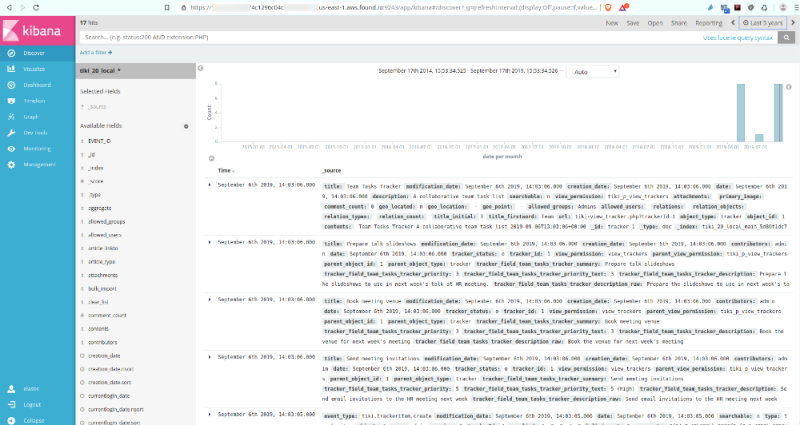800x425 pixels.
Task: Click Share in the top menu
Action: point(679,23)
